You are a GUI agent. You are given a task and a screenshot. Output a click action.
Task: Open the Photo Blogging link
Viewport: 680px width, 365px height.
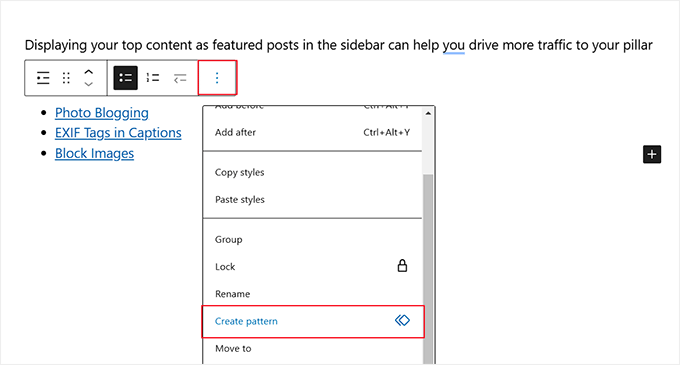point(101,113)
